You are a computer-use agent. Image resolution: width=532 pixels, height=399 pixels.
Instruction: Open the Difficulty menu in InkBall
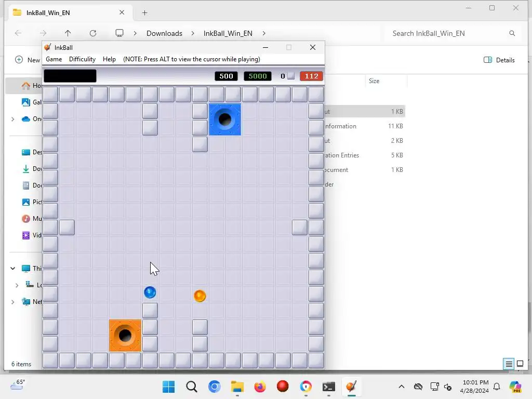(x=82, y=59)
